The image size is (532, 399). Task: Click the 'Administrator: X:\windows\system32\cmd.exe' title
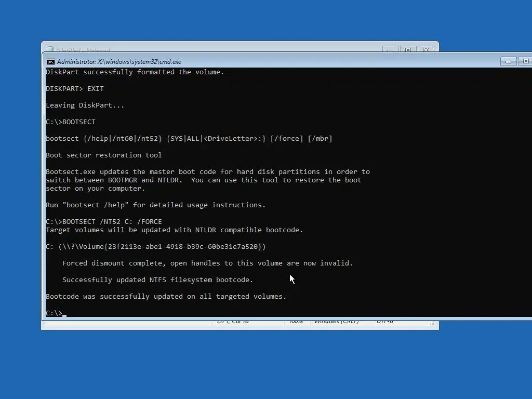coord(119,62)
